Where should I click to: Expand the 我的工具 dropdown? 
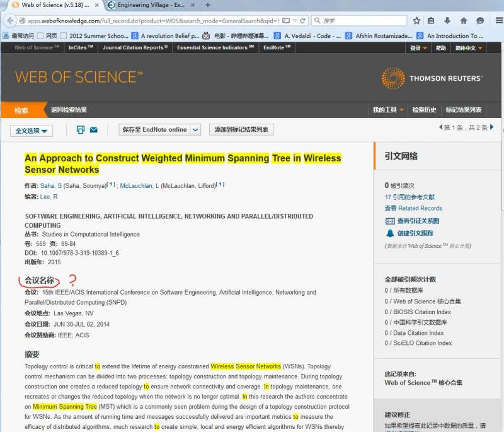tap(388, 110)
